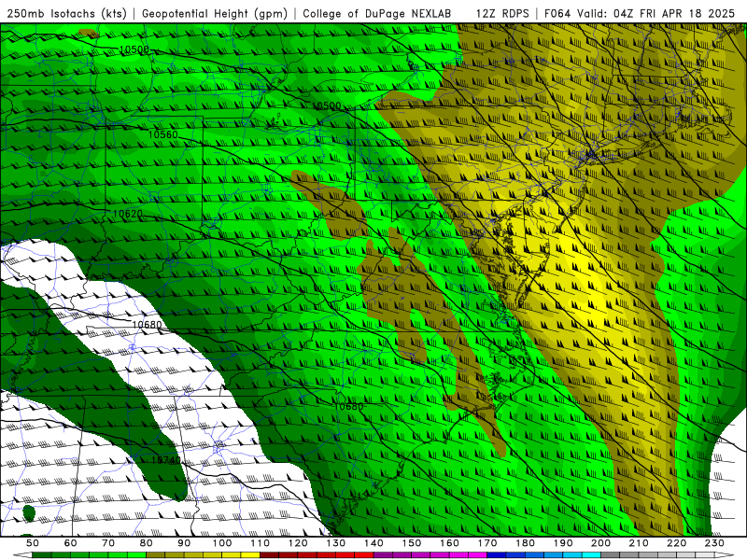
Task: Click the 200 value on the color scale
Action: tap(600, 543)
